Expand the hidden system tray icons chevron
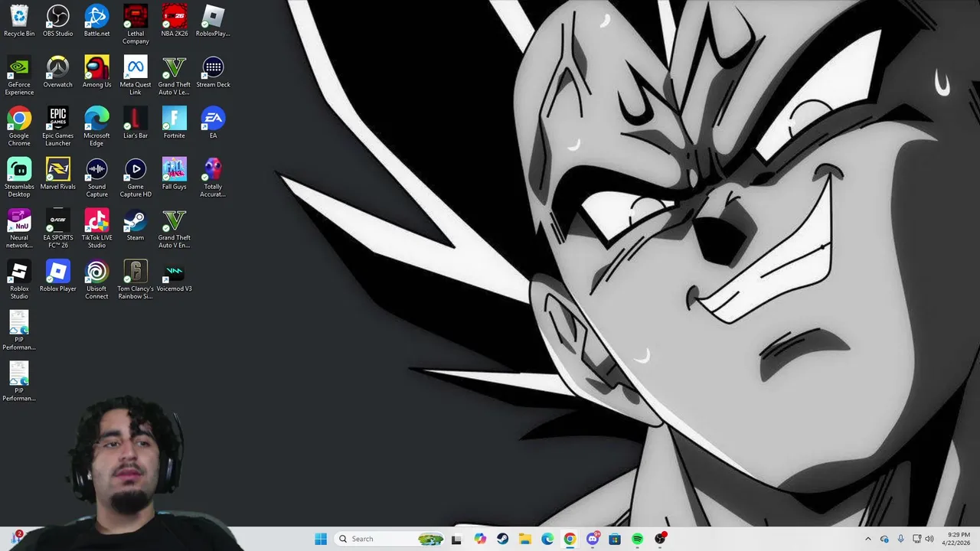Image resolution: width=980 pixels, height=551 pixels. (x=867, y=539)
